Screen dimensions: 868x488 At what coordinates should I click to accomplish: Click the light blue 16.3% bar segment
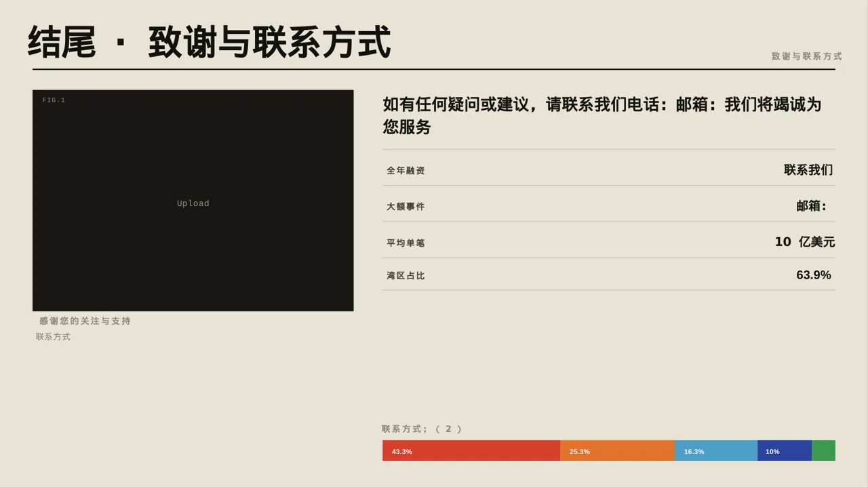pyautogui.click(x=716, y=451)
